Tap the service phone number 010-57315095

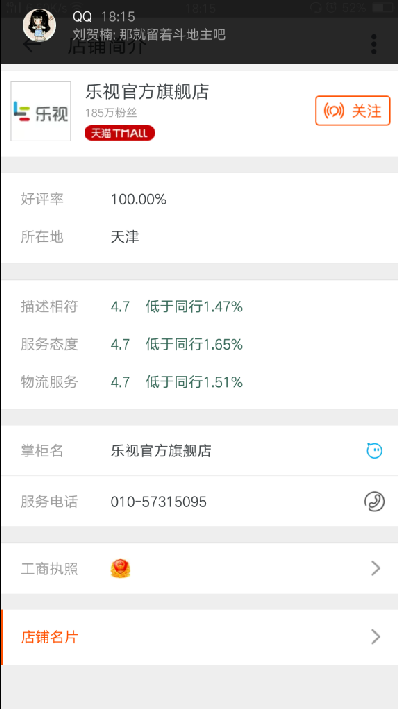[x=159, y=502]
